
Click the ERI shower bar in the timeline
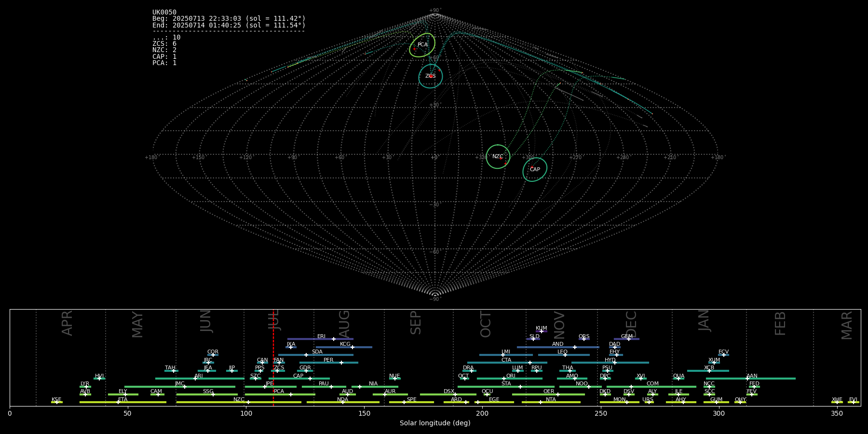(x=320, y=339)
